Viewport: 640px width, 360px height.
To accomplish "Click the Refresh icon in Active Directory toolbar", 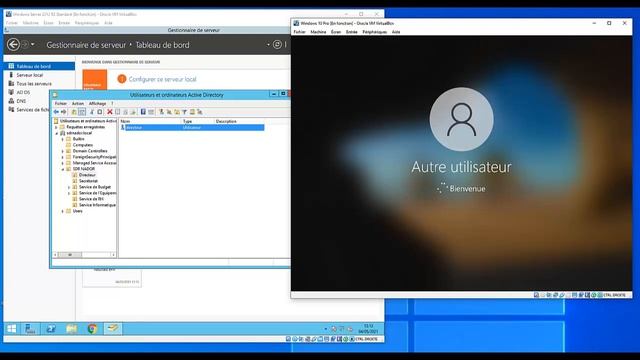I will 125,112.
